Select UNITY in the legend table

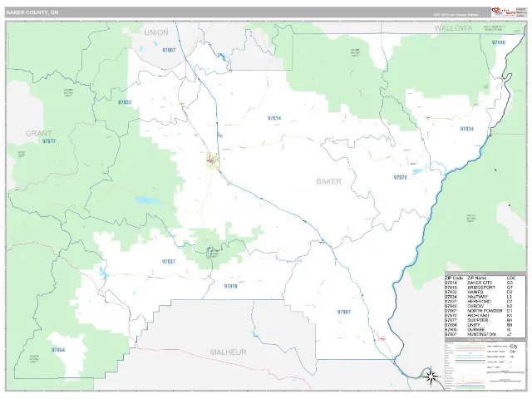[x=474, y=325]
